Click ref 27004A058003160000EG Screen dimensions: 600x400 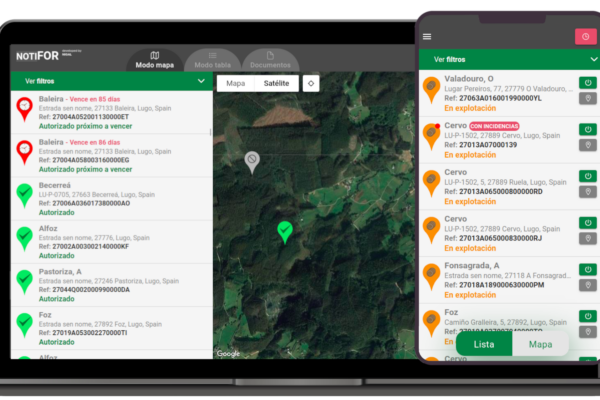point(91,160)
